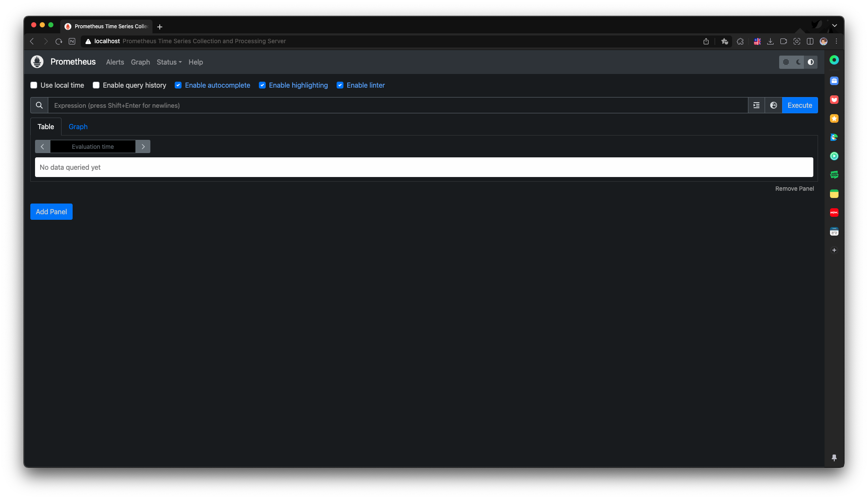Select the browser-preferred contrast theme icon
Image resolution: width=868 pixels, height=499 pixels.
(811, 62)
